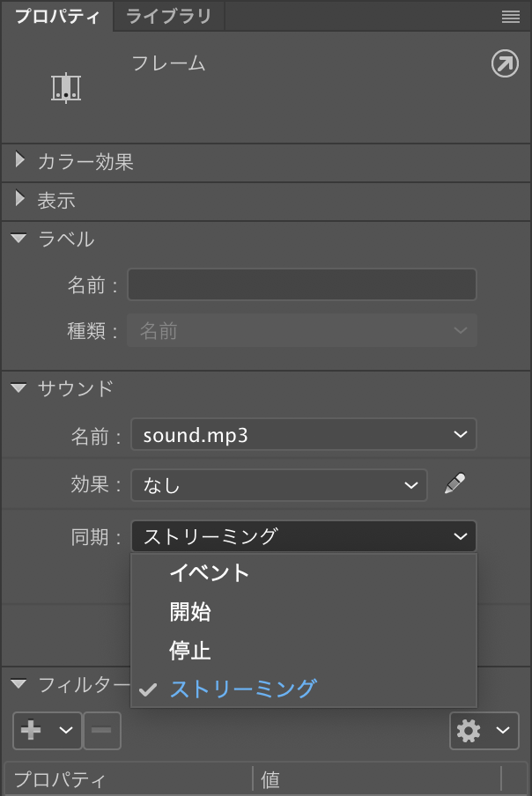Open the label 種類 dropdown

(302, 330)
